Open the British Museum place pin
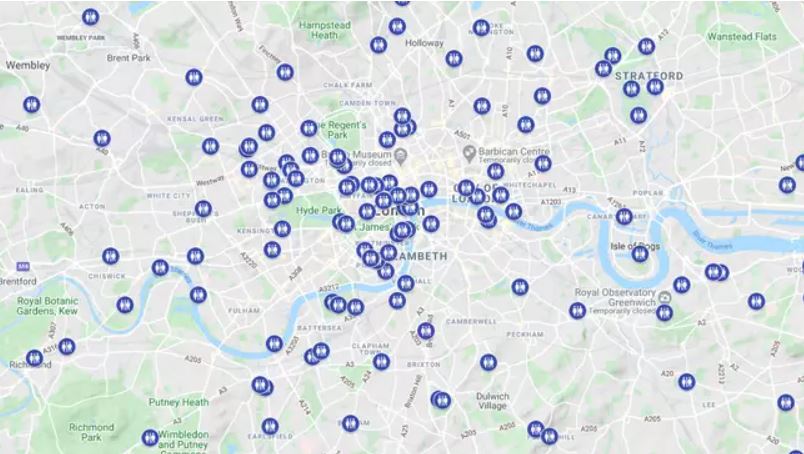This screenshot has width=804, height=454. [401, 155]
